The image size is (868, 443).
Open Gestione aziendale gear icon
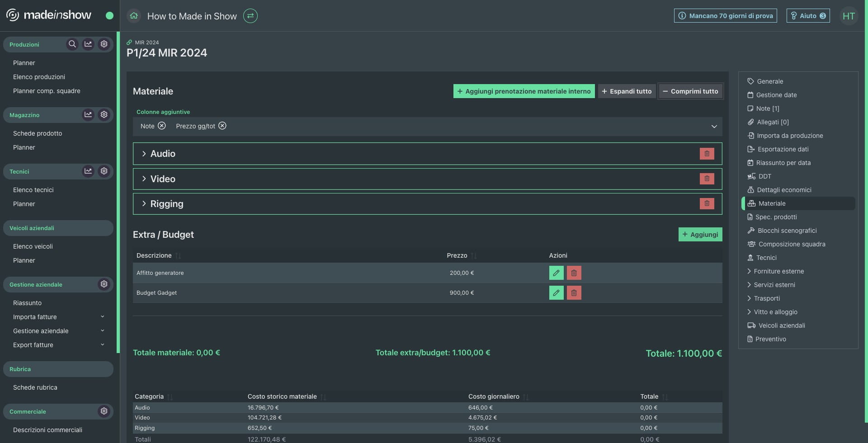tap(104, 284)
